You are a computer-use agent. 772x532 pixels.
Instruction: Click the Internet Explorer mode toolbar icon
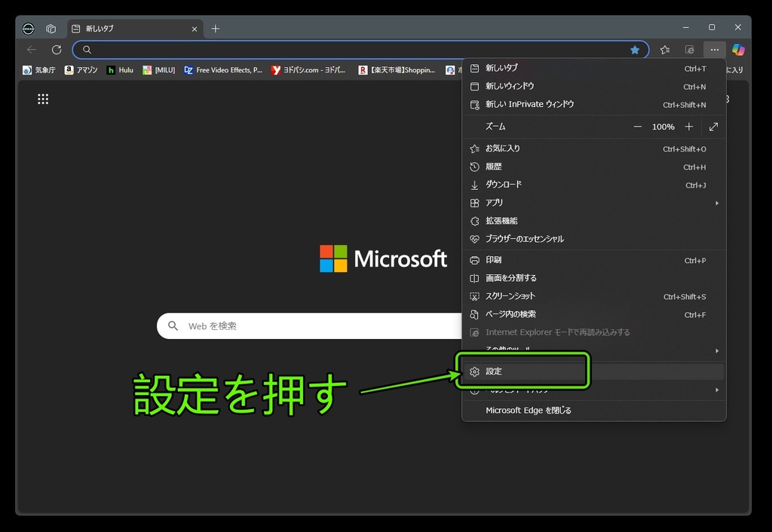coord(690,50)
